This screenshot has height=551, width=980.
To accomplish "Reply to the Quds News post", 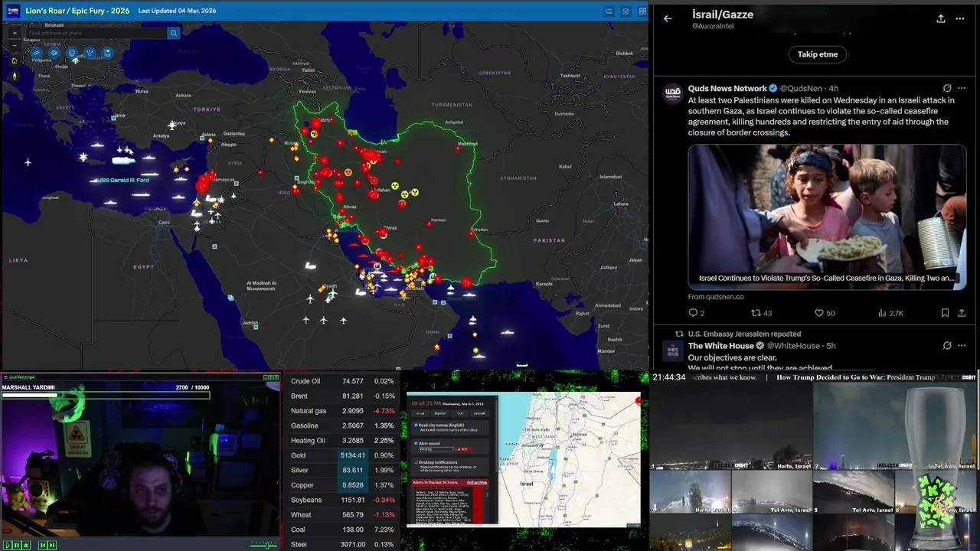I will [696, 313].
